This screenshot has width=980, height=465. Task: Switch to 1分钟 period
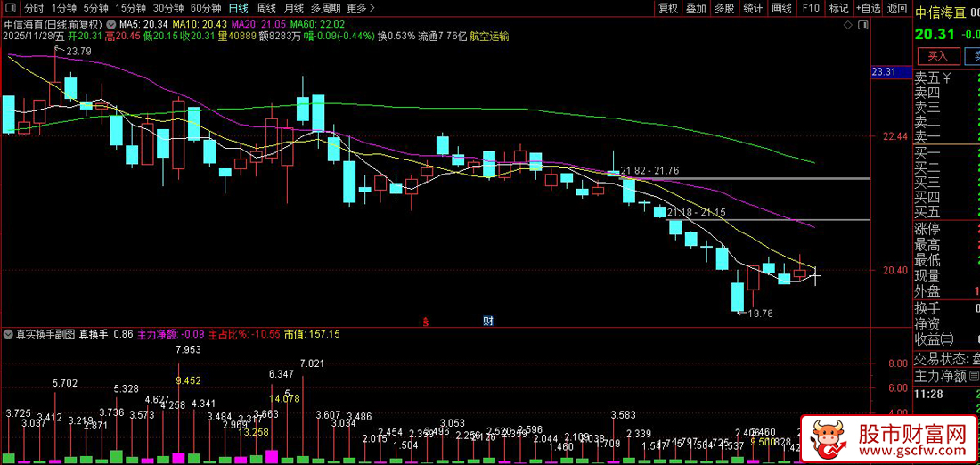[64, 8]
